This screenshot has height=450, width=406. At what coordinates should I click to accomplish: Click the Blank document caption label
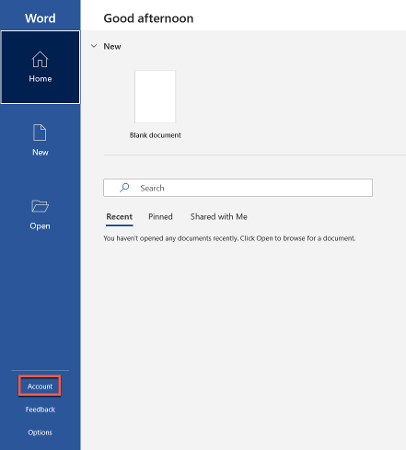click(x=155, y=135)
